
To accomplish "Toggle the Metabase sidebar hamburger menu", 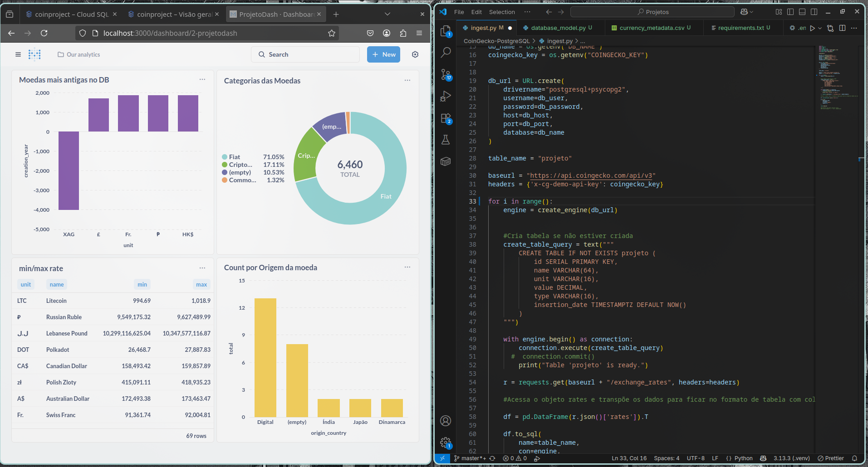I will click(x=18, y=54).
